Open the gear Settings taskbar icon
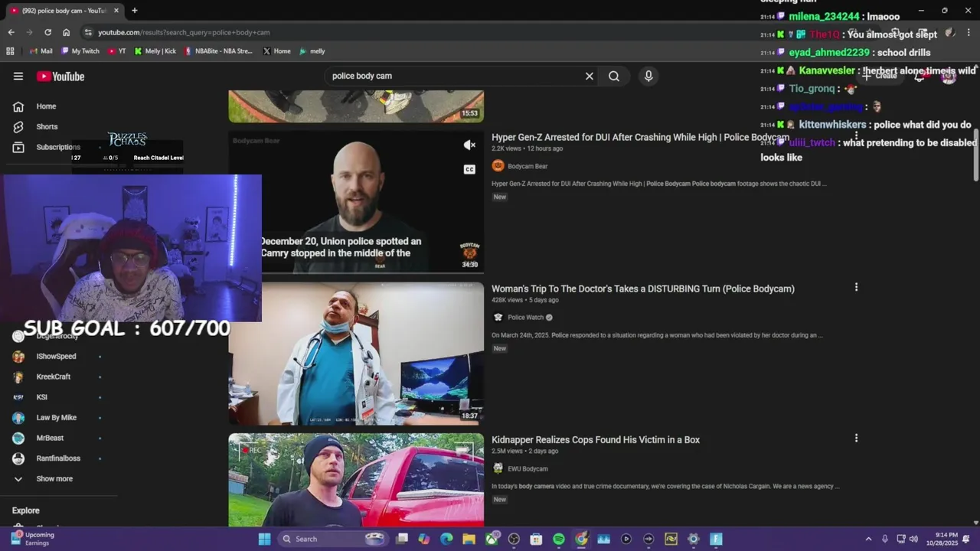The height and width of the screenshot is (551, 980). coord(694,539)
